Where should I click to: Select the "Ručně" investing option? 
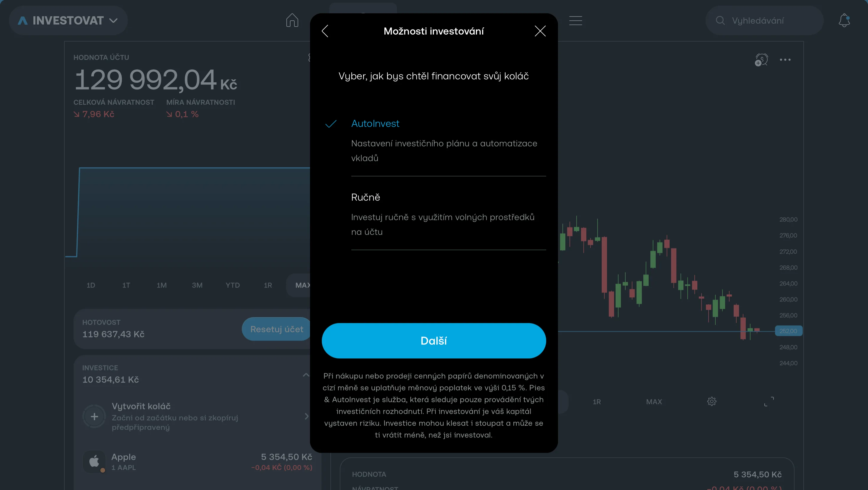366,197
